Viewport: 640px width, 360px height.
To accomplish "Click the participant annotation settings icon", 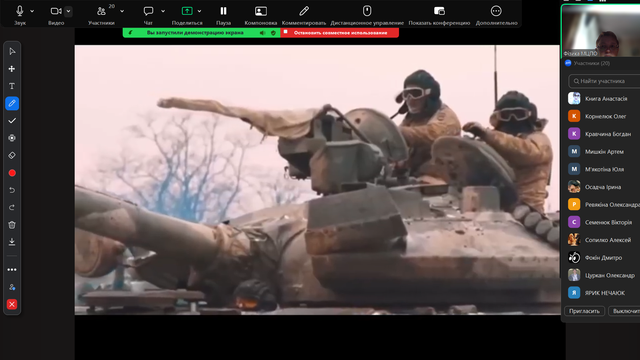I will pyautogui.click(x=12, y=287).
